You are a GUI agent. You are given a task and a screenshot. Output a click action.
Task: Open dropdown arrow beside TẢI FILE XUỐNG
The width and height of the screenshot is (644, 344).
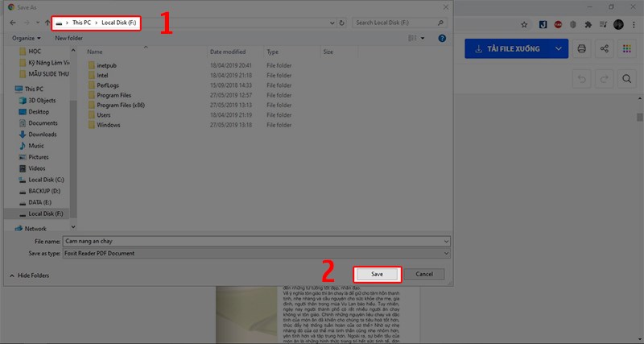click(559, 49)
